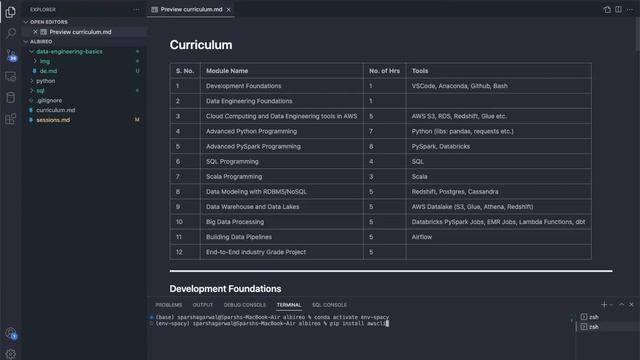
Task: Open the Extensions view icon
Action: point(11,119)
